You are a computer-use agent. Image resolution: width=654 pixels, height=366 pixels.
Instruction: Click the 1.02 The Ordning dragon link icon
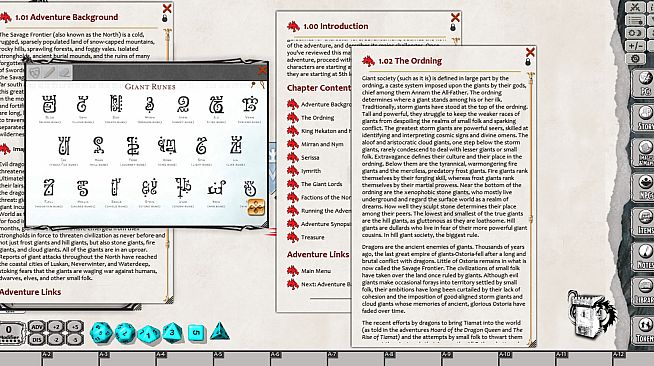pyautogui.click(x=368, y=61)
